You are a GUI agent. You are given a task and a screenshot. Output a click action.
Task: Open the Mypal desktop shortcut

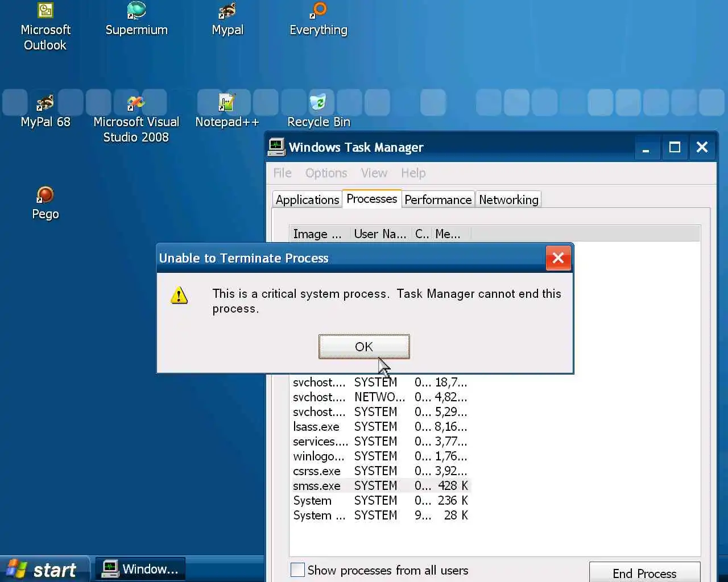[x=227, y=19]
